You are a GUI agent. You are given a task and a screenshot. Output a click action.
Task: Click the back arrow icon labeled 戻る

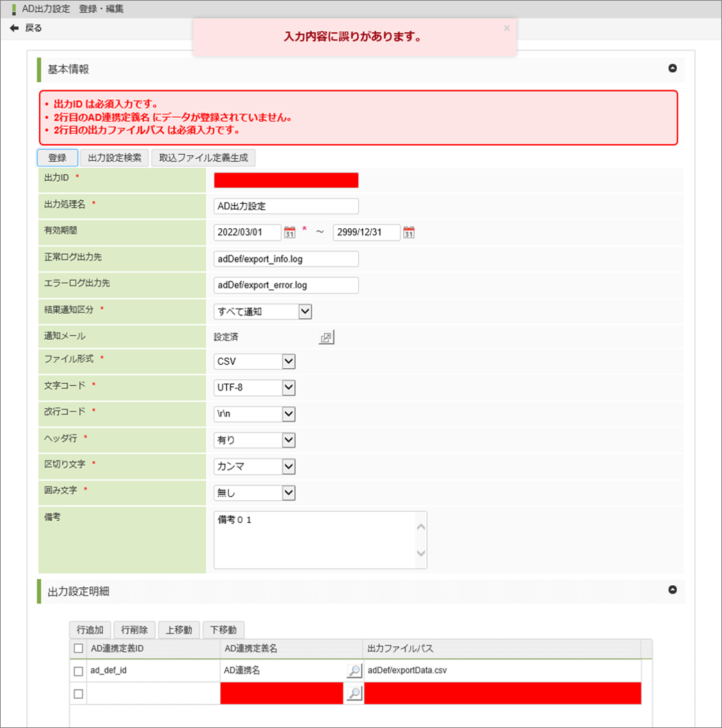[x=14, y=28]
